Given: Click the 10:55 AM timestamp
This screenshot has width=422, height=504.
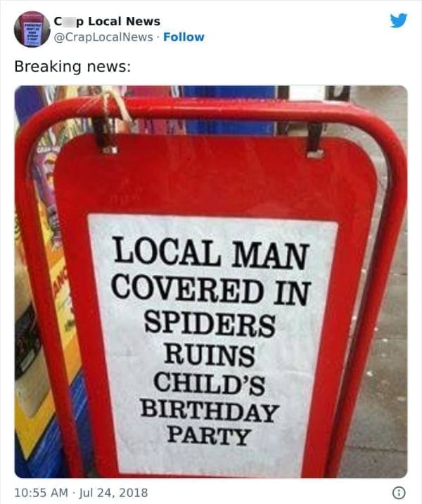Looking at the screenshot, I should click(x=41, y=493).
